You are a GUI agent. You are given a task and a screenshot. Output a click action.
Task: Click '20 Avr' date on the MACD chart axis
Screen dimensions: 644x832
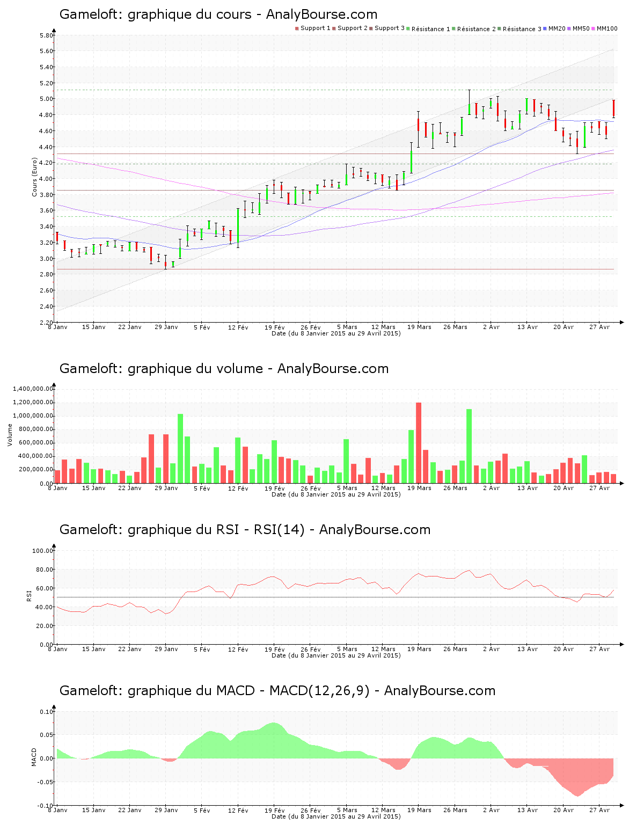[563, 810]
